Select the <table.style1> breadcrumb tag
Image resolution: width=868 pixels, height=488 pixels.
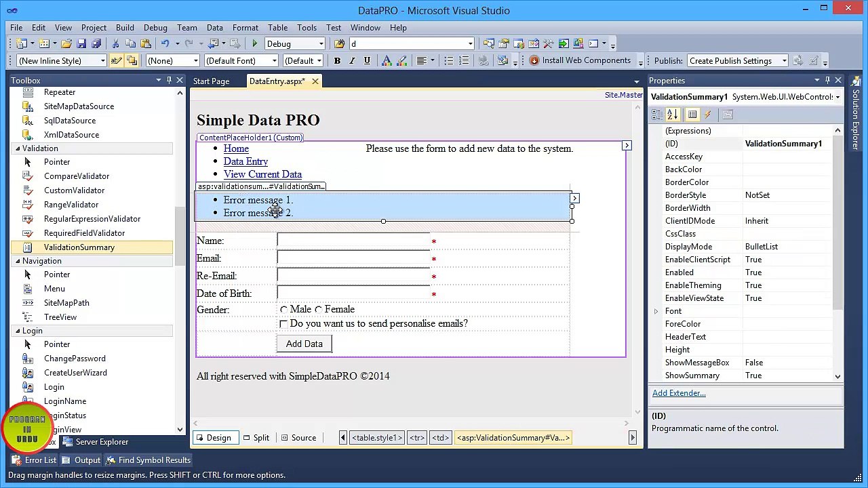pos(377,438)
